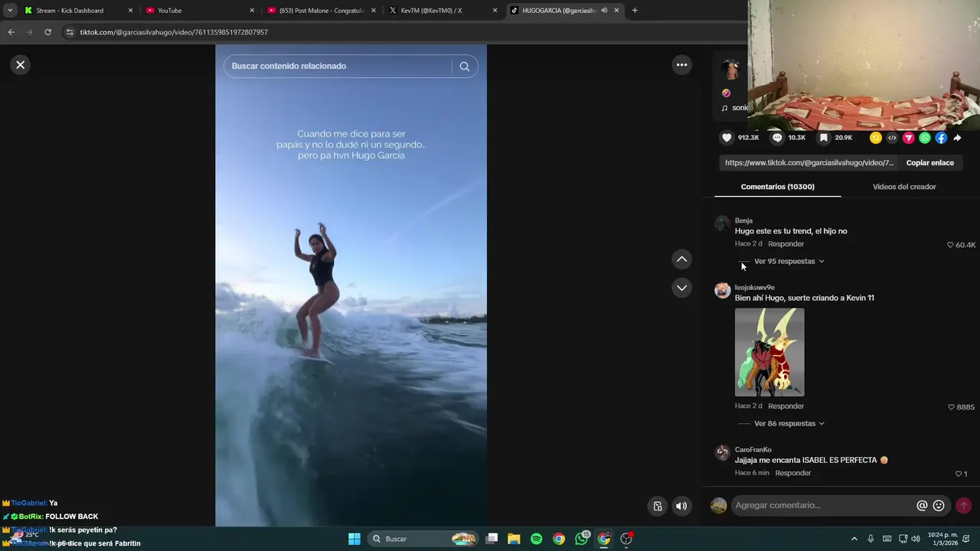The width and height of the screenshot is (980, 551).
Task: Like Benja's comment with 60.4K heart
Action: [x=951, y=245]
